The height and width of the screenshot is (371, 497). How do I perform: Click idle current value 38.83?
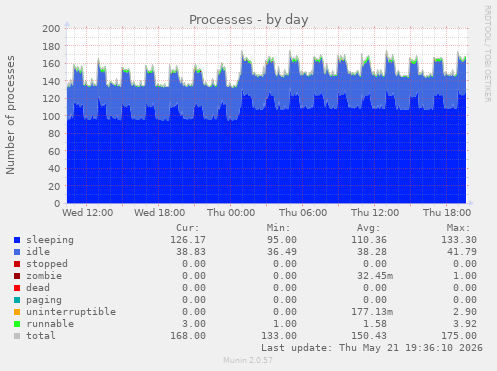pos(191,252)
